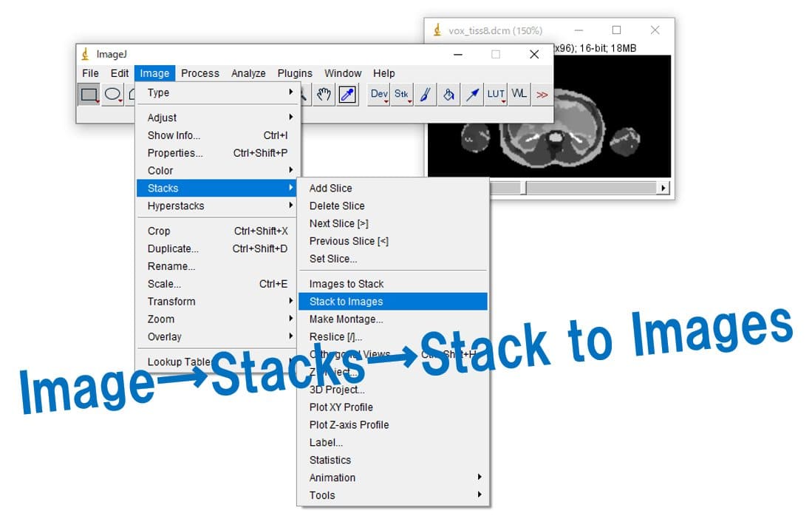This screenshot has width=812, height=522.
Task: Open the LUT lookup table menu
Action: pyautogui.click(x=496, y=95)
